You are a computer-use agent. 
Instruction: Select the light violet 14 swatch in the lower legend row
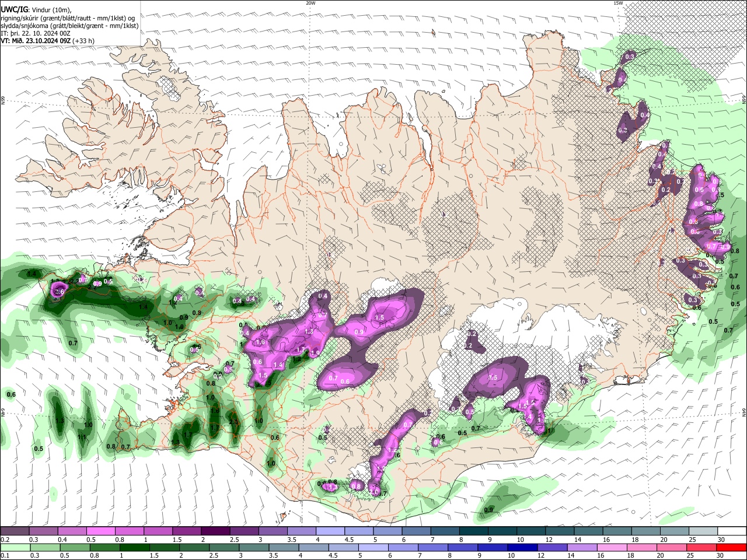tap(583, 548)
